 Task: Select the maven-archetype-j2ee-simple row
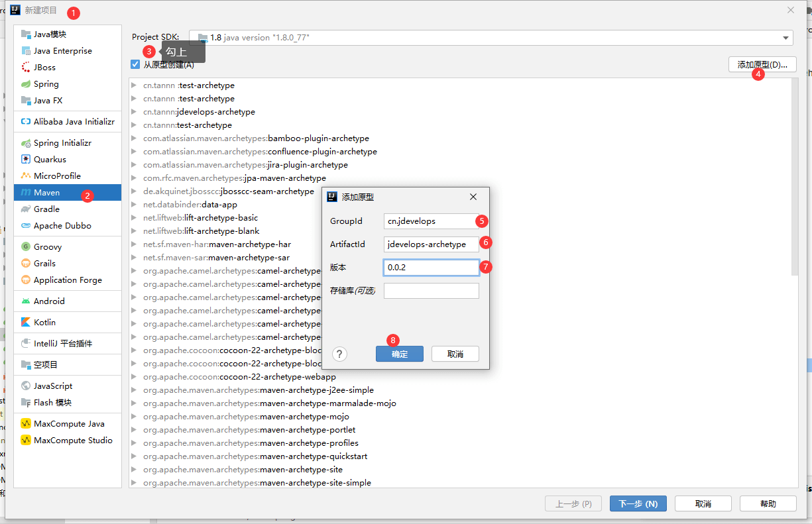pyautogui.click(x=461, y=390)
